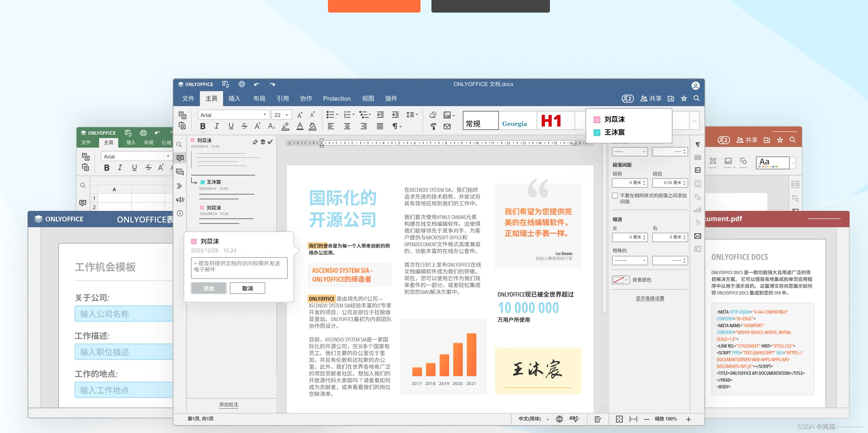Viewport: 868px width, 433px height.
Task: Click the font color icon
Action: (x=300, y=127)
